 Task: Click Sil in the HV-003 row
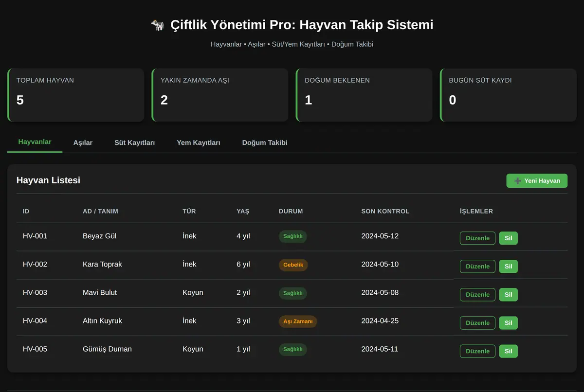509,295
